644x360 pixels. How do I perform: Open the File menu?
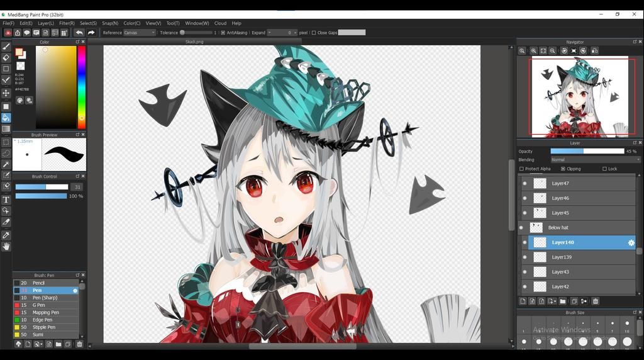[x=8, y=23]
